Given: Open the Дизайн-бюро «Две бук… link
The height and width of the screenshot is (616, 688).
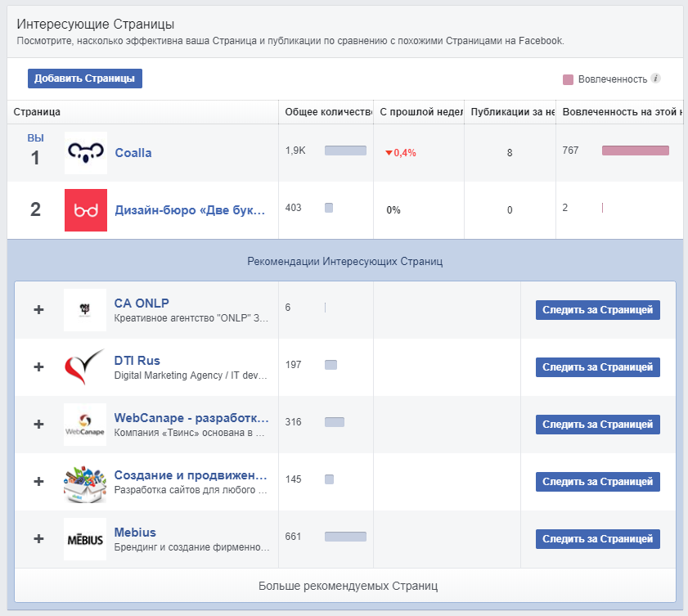Looking at the screenshot, I should [x=190, y=210].
